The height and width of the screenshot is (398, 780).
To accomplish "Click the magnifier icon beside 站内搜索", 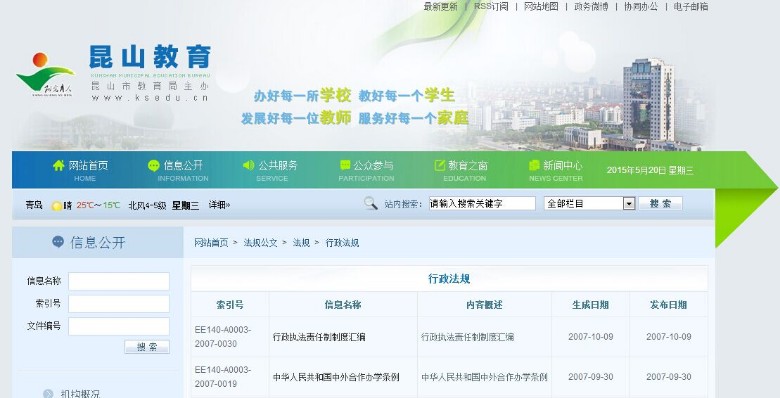I will (x=371, y=203).
